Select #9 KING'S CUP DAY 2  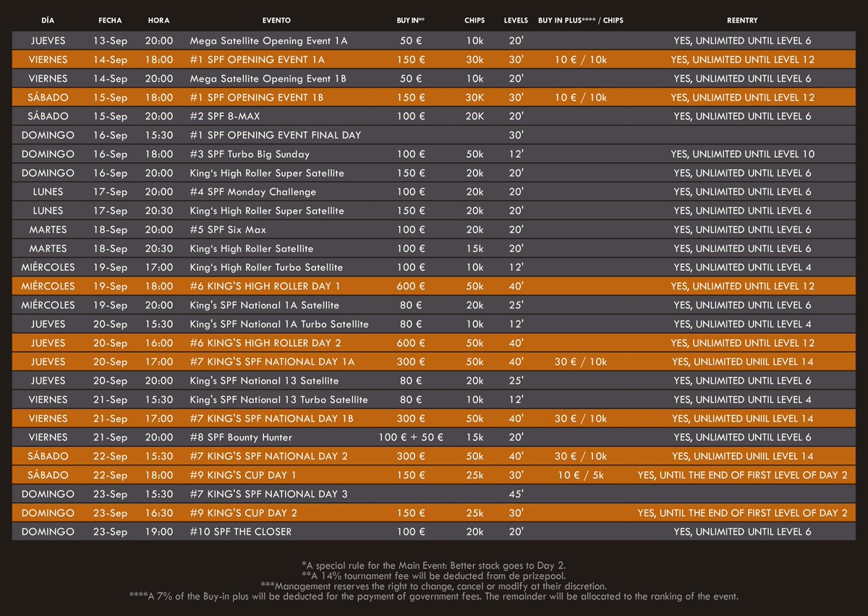243,512
